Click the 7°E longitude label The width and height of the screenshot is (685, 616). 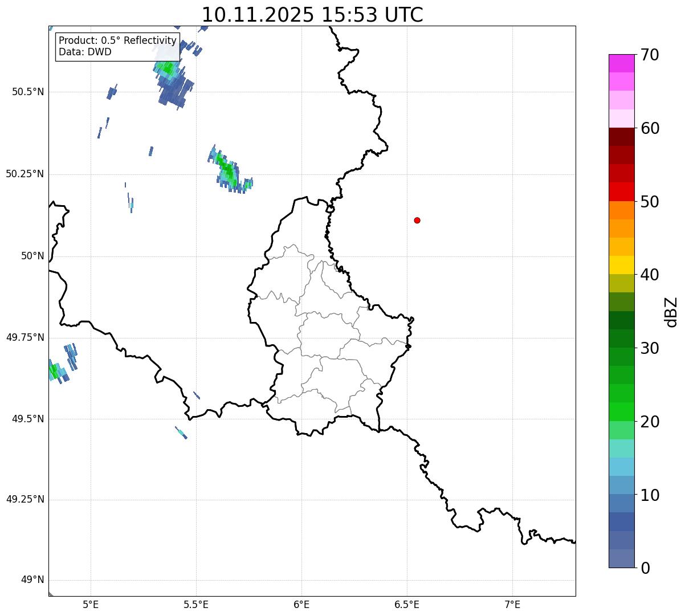point(512,604)
